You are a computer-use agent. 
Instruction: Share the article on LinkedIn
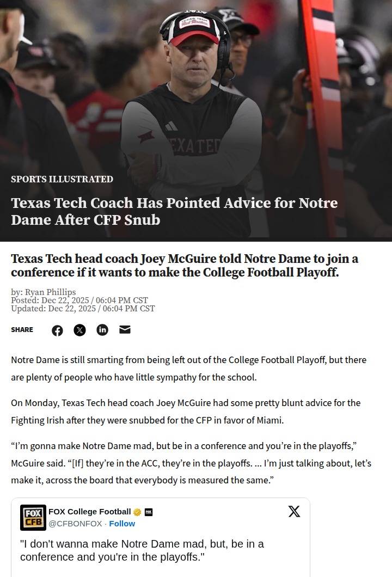pyautogui.click(x=102, y=329)
